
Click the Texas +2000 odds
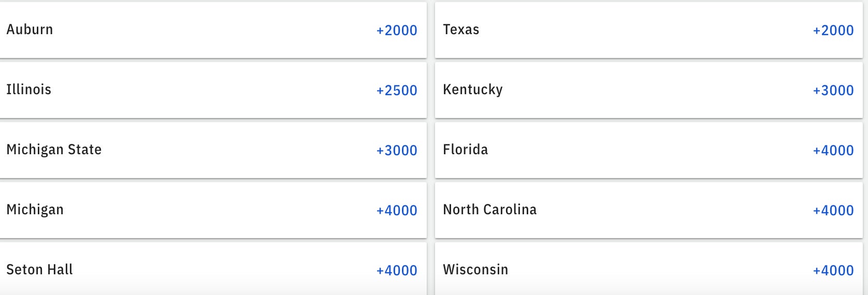(833, 31)
